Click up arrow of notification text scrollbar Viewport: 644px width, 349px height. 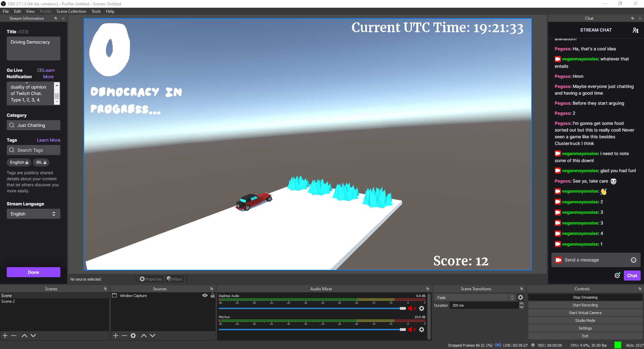coord(57,85)
